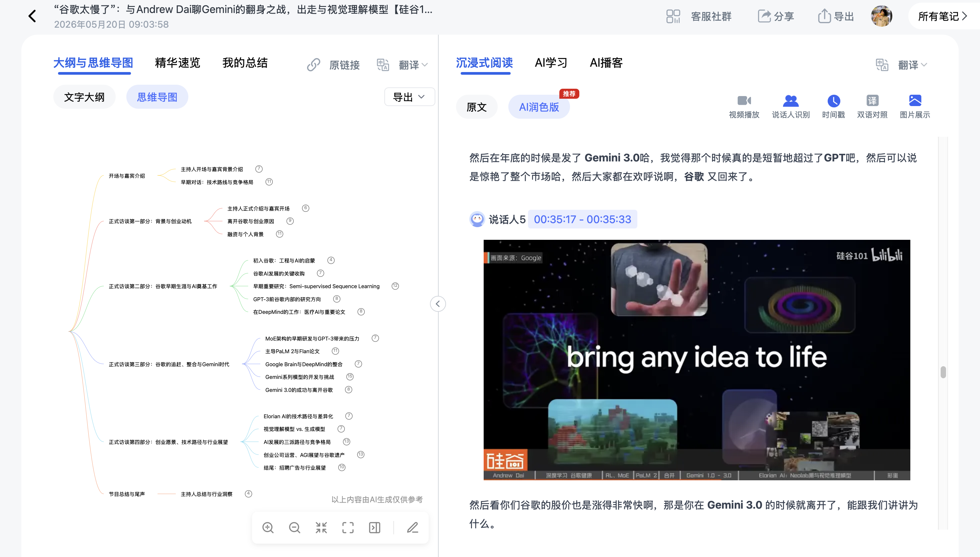Select node Elorian AI的技术路径与差异化
980x557 pixels.
299,416
